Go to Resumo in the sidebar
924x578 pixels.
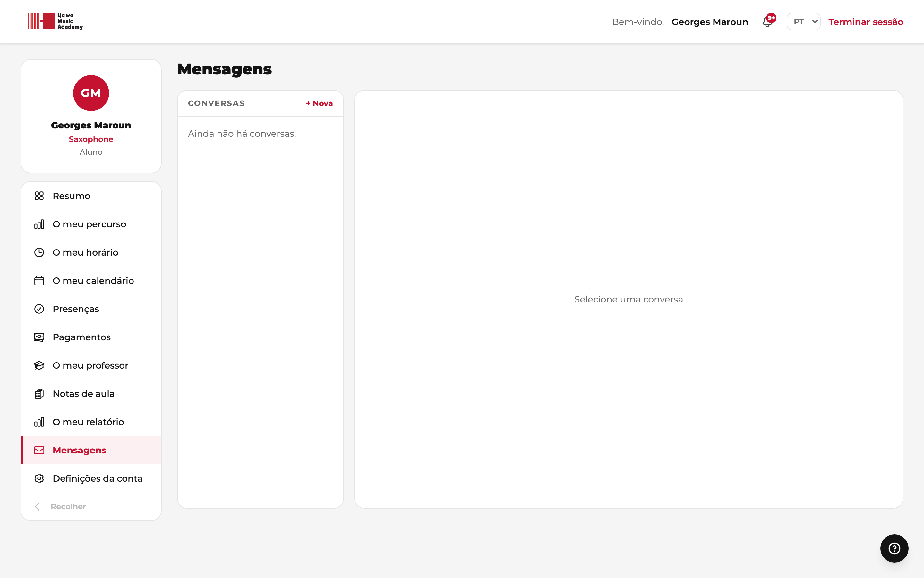pyautogui.click(x=91, y=196)
